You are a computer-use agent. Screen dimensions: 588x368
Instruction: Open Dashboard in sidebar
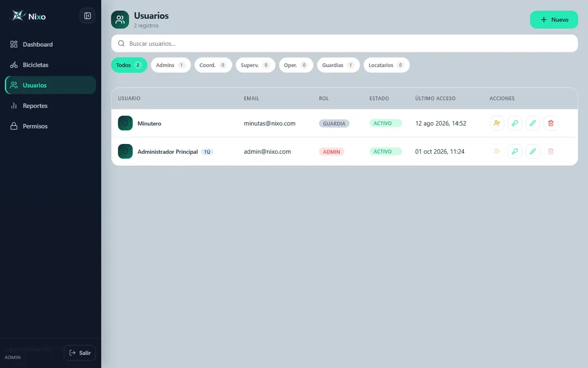coord(50,44)
